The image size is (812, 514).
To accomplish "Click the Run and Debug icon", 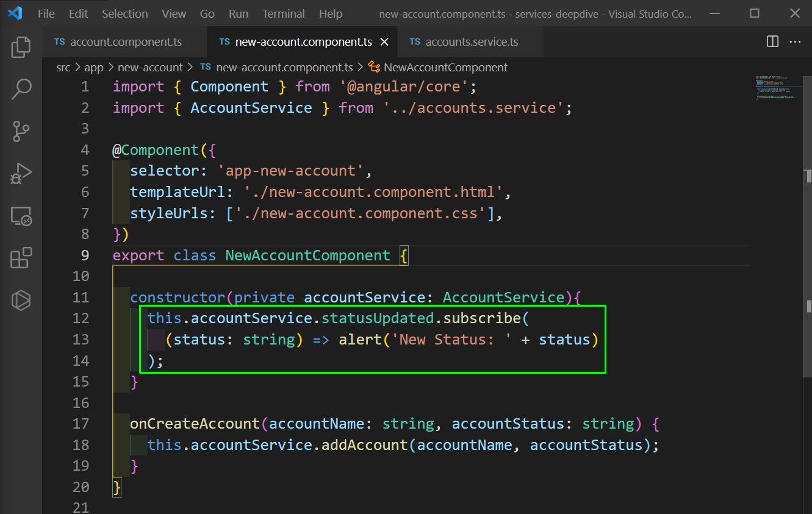I will 21,173.
